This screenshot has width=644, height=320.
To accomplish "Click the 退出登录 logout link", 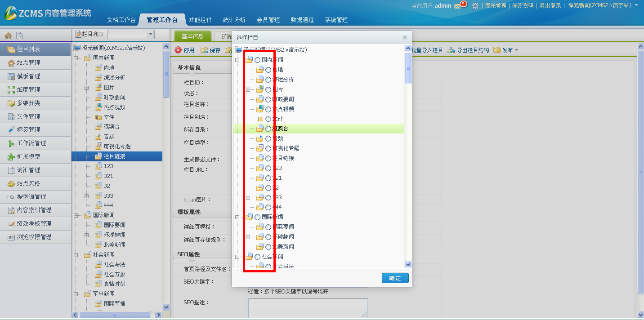I will tap(550, 6).
